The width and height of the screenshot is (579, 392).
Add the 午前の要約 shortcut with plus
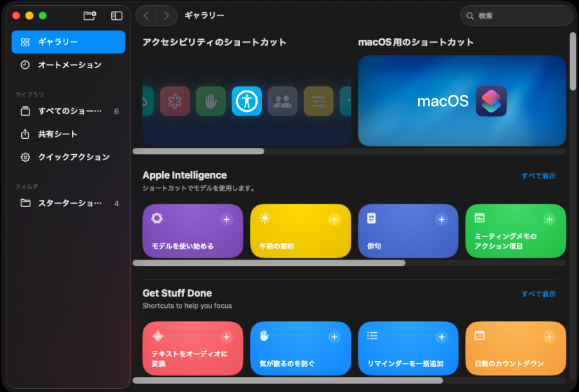click(334, 220)
